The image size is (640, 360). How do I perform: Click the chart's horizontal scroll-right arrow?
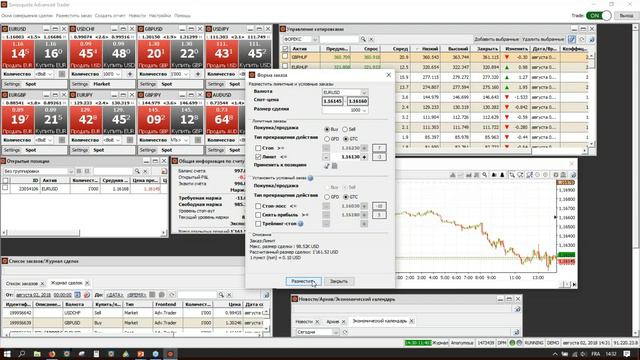[574, 284]
